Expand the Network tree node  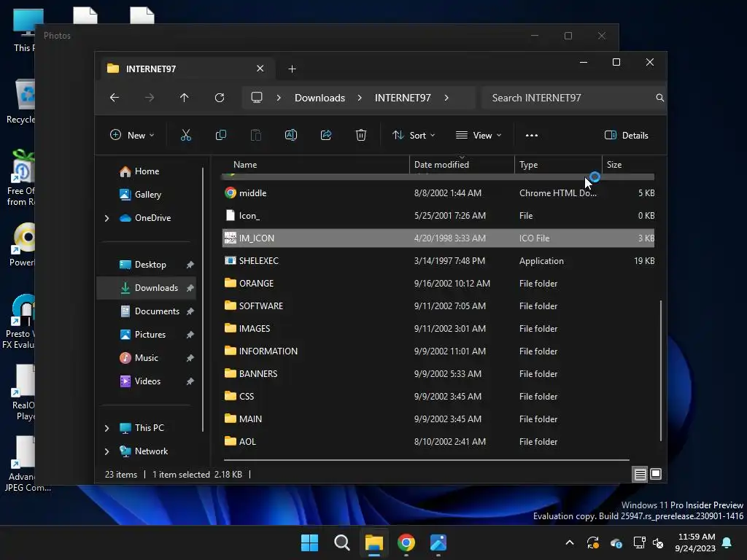click(x=107, y=451)
